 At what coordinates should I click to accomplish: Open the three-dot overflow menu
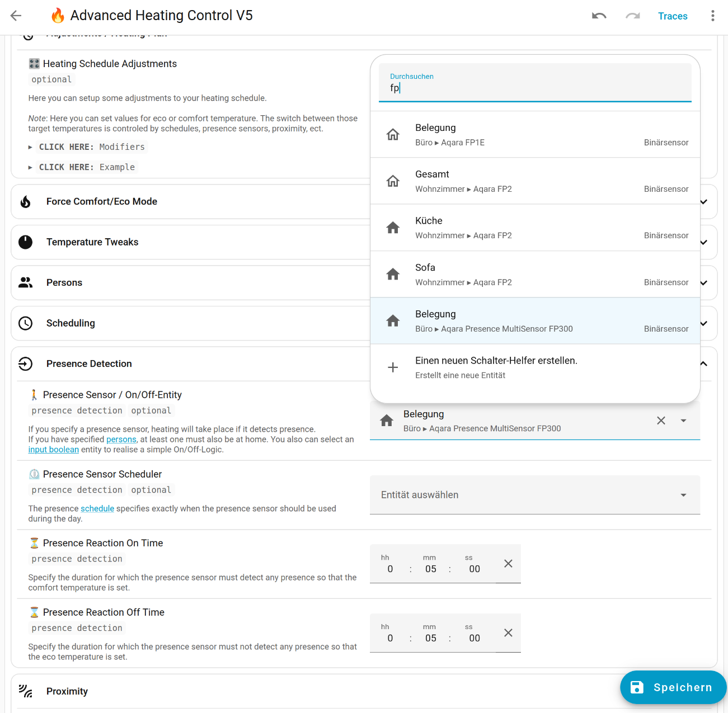pos(712,16)
